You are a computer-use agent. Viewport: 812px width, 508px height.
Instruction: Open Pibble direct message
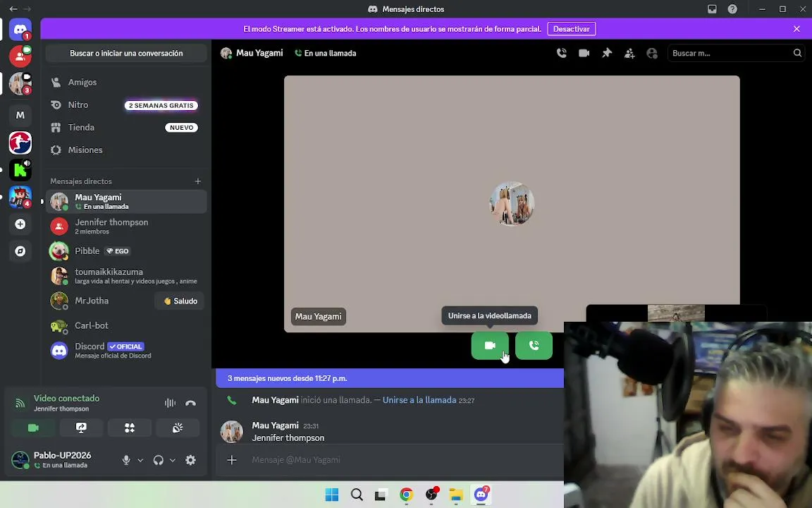click(x=126, y=251)
